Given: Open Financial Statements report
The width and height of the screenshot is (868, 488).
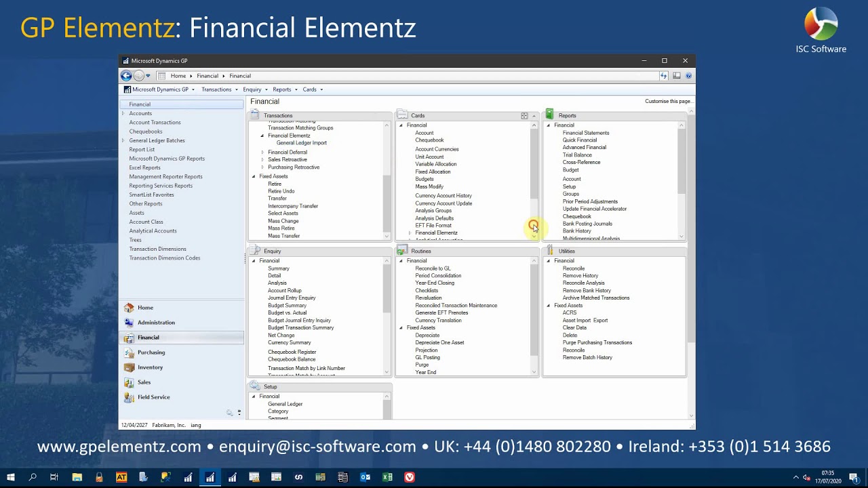Looking at the screenshot, I should (x=586, y=133).
